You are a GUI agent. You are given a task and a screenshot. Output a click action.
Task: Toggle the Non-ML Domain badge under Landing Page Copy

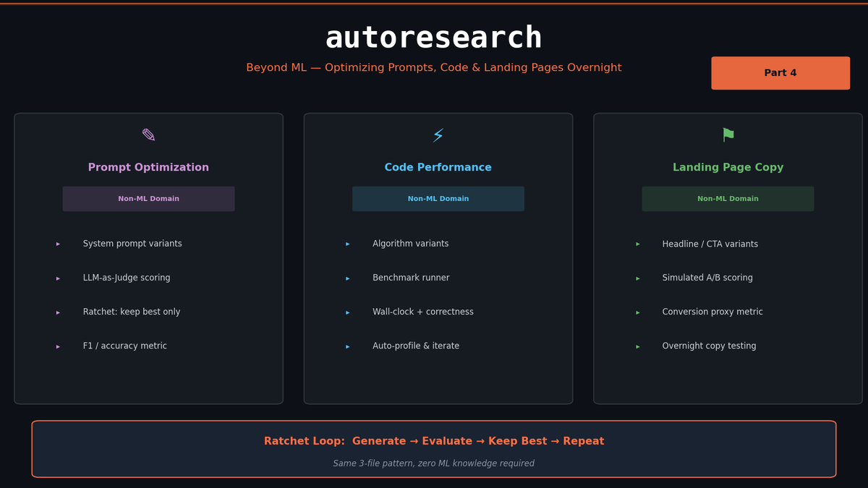point(728,198)
